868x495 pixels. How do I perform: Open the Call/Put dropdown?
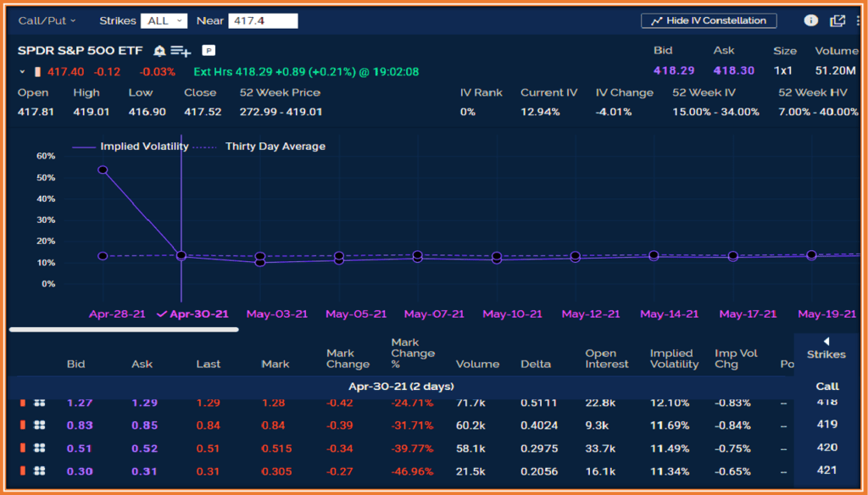point(47,20)
